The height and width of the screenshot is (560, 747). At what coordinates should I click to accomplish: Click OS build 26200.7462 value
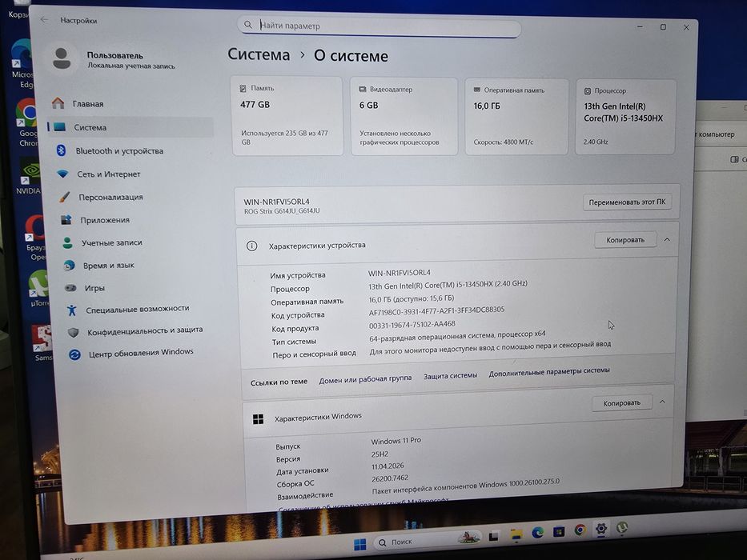coord(390,478)
